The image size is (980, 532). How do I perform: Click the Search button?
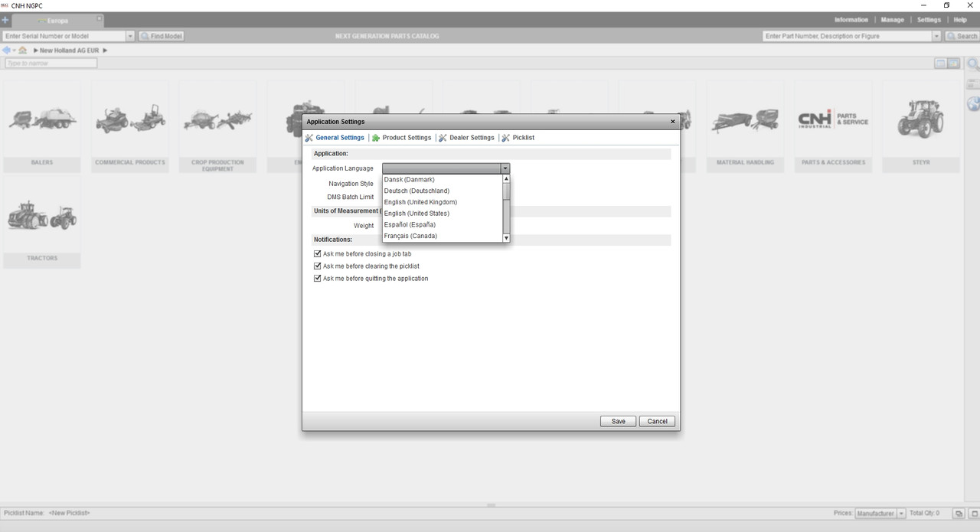pos(962,36)
